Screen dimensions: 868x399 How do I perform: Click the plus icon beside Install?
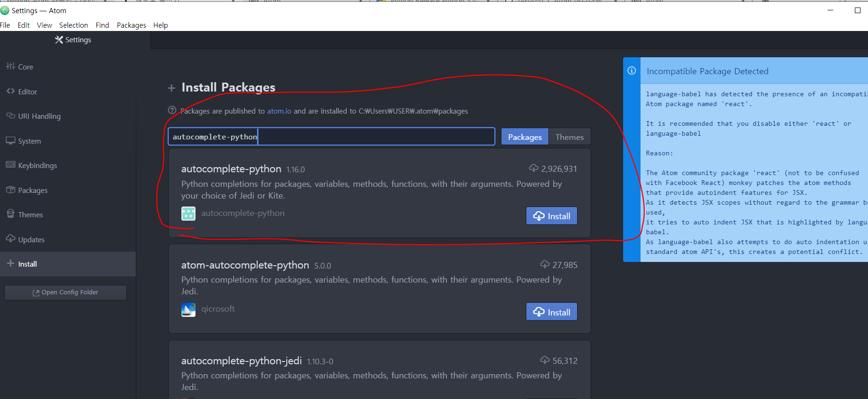tap(10, 263)
